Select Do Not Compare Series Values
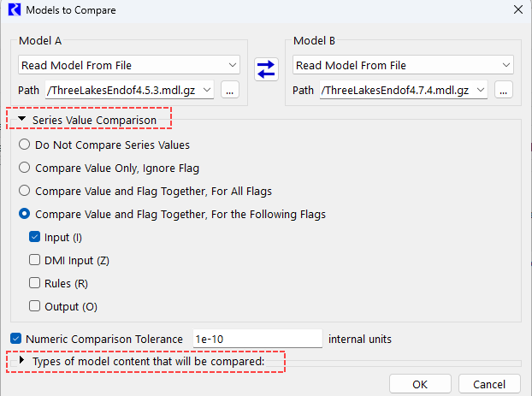 (x=25, y=145)
